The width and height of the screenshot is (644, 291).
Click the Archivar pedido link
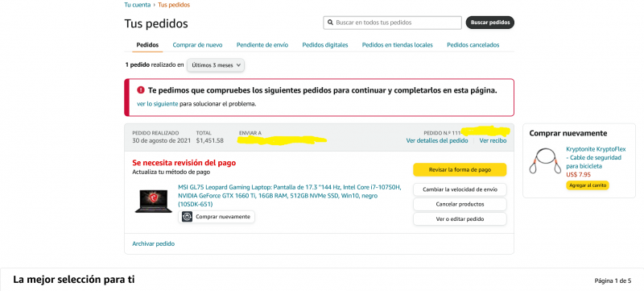(153, 243)
